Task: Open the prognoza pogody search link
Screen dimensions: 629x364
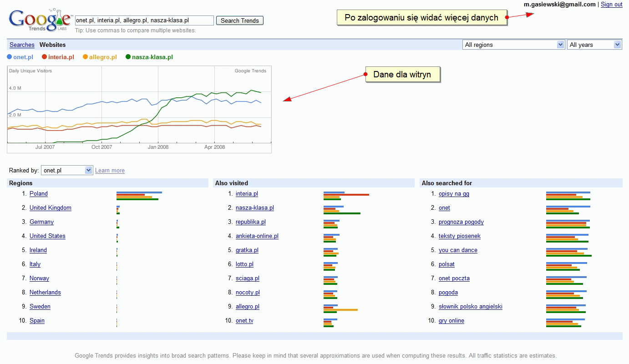Action: (461, 222)
